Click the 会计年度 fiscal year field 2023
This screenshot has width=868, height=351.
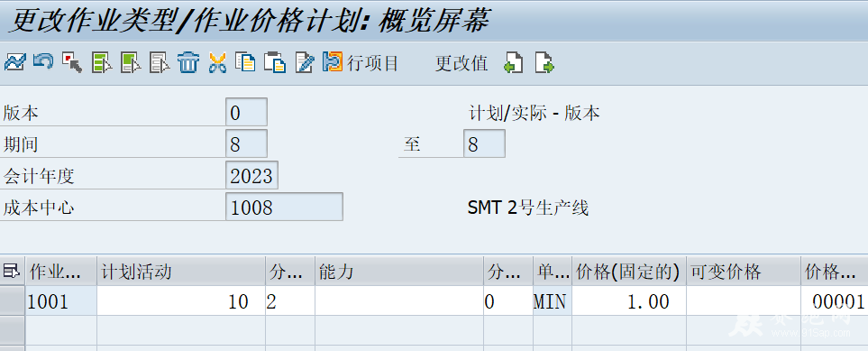(x=251, y=176)
